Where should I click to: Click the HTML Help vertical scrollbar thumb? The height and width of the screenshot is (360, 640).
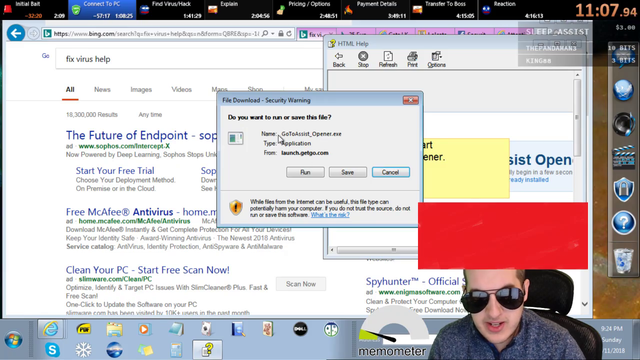point(577,118)
